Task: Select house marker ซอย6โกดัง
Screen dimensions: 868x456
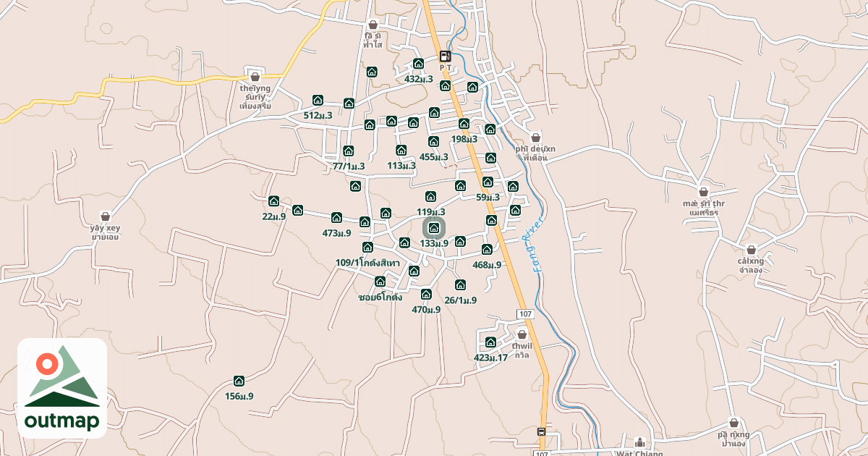Action: (380, 281)
